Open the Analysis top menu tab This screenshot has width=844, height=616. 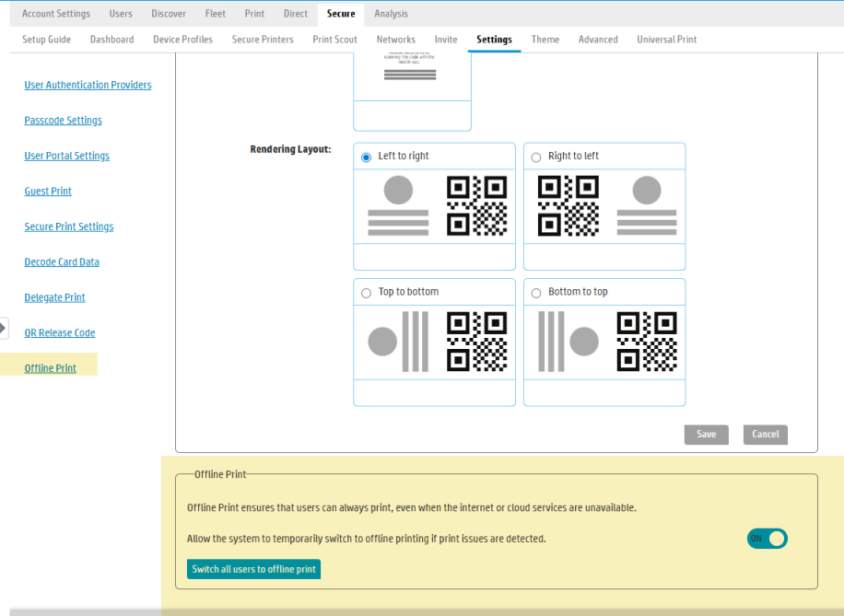coord(391,14)
